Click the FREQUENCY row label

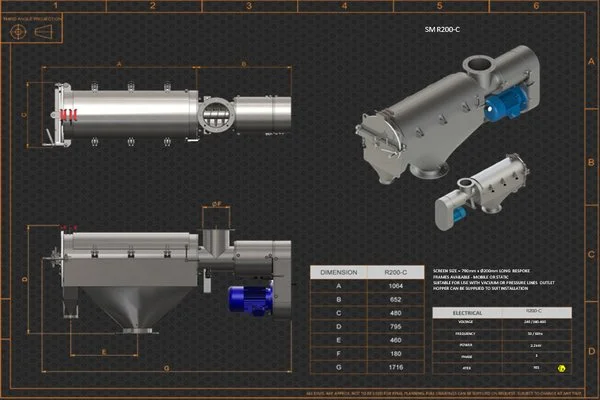coord(466,334)
